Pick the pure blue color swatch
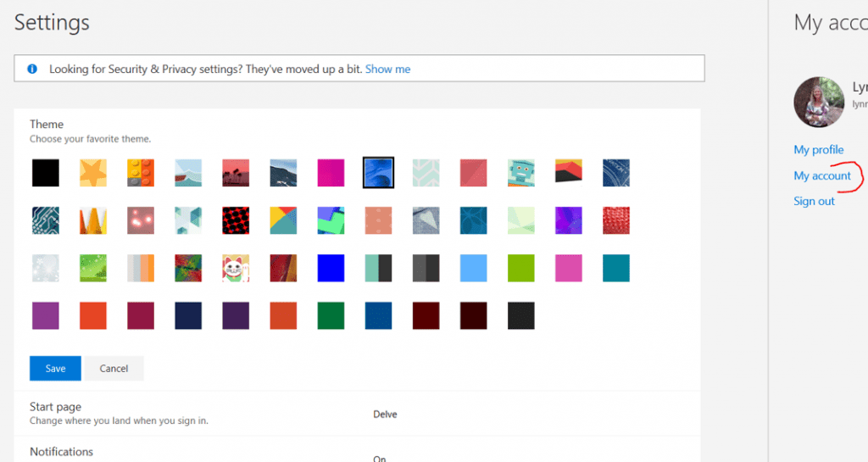Viewport: 868px width, 462px height. click(331, 268)
